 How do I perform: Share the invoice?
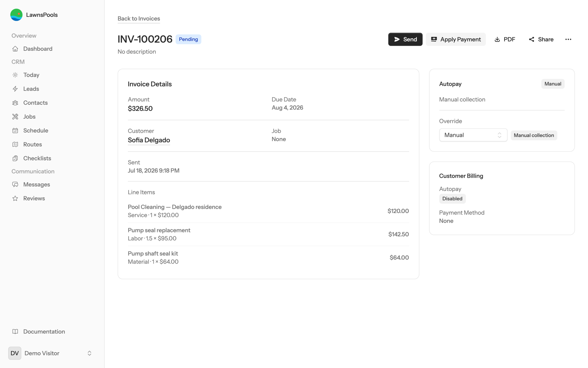(x=541, y=39)
